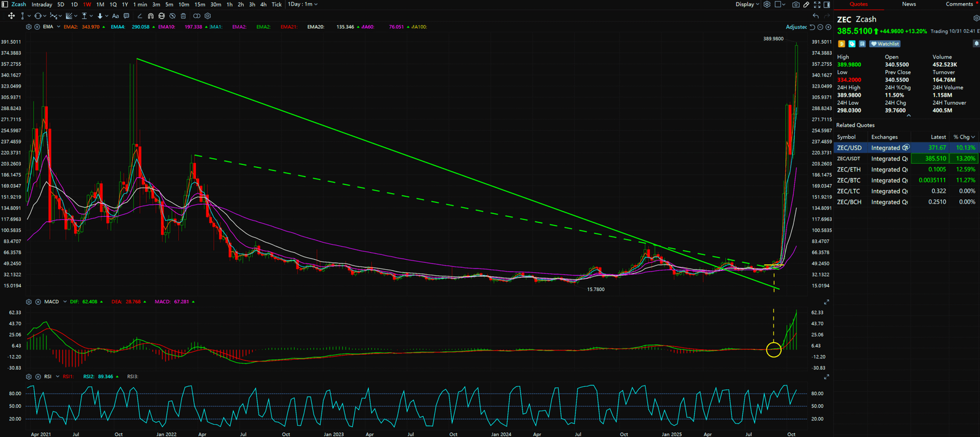Click the delete drawings trash icon
Image resolution: width=980 pixels, height=437 pixels.
click(x=183, y=16)
